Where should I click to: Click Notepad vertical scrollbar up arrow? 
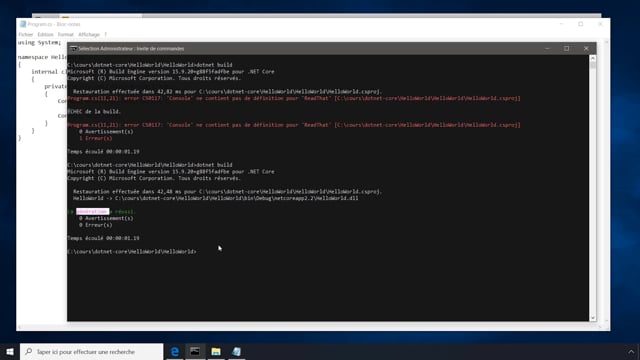607,42
